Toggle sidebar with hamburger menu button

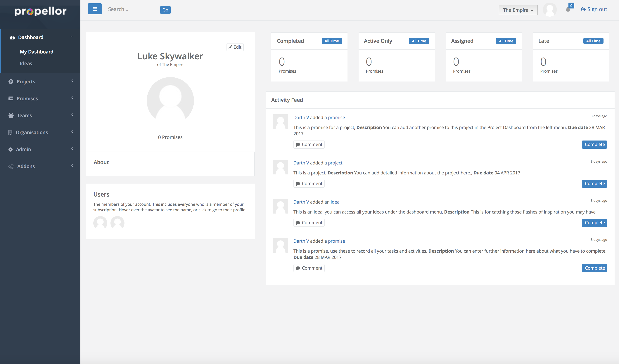95,9
